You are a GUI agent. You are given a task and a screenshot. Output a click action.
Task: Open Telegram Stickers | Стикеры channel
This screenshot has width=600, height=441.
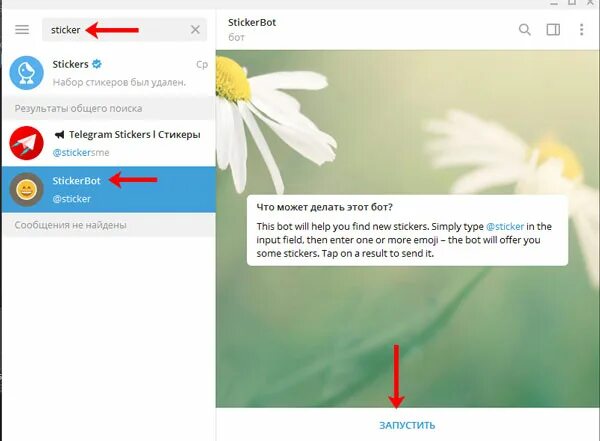[109, 143]
